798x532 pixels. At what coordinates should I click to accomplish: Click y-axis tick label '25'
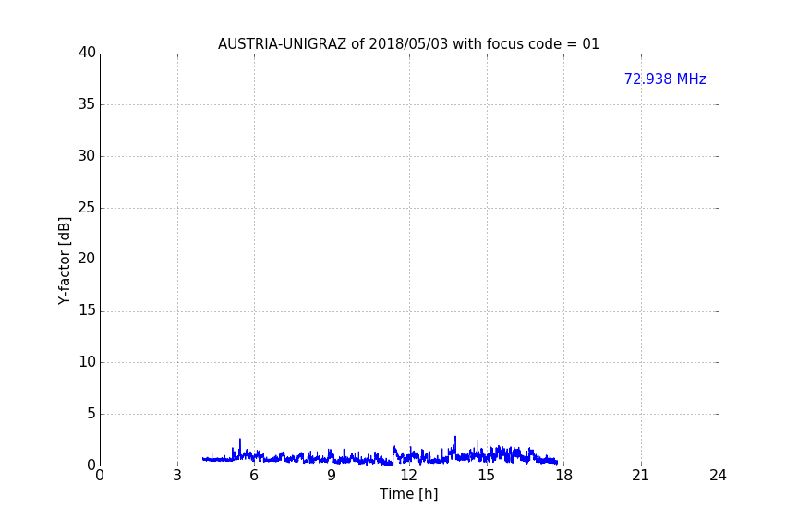(x=87, y=207)
